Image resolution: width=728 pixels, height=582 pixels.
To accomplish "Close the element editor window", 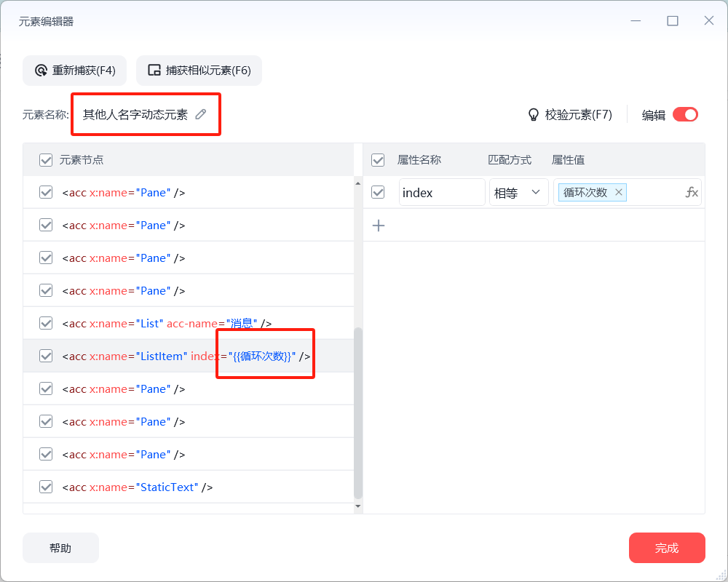I will (708, 21).
